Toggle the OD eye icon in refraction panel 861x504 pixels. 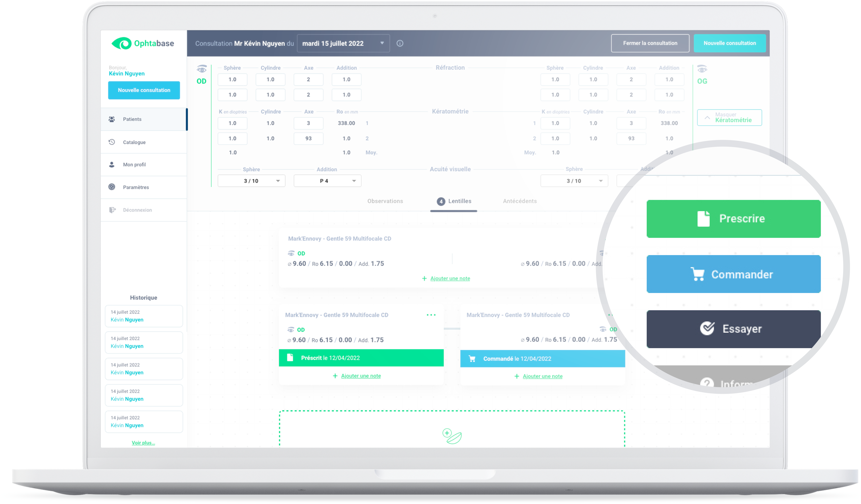click(x=202, y=69)
